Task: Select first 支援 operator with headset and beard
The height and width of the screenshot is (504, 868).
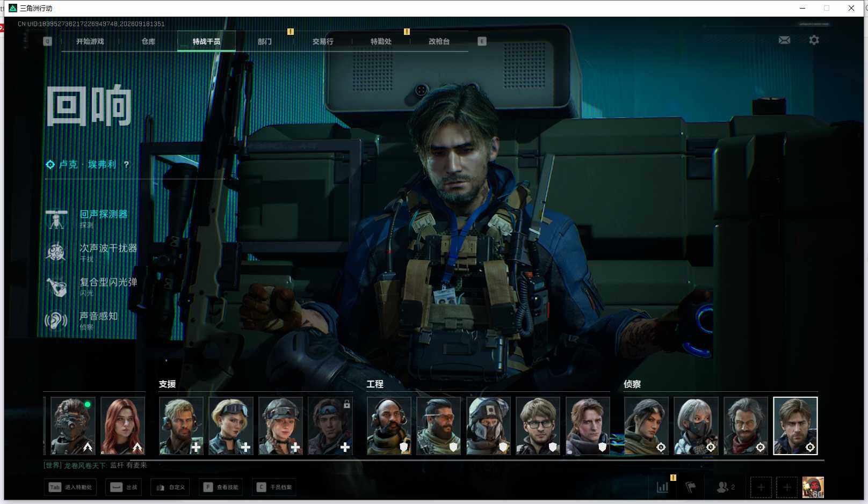Action: [181, 426]
